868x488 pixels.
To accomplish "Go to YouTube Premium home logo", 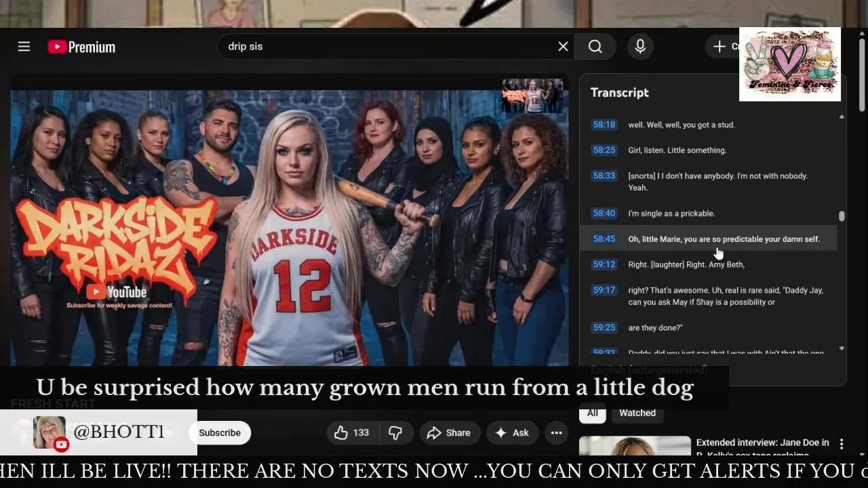I will point(81,47).
